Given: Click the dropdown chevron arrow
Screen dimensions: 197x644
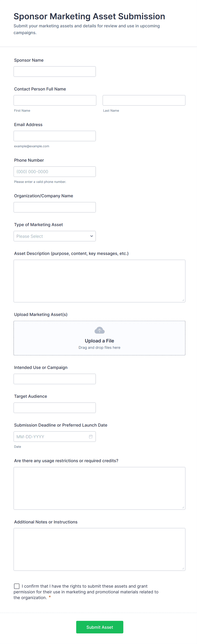Looking at the screenshot, I should coord(92,236).
